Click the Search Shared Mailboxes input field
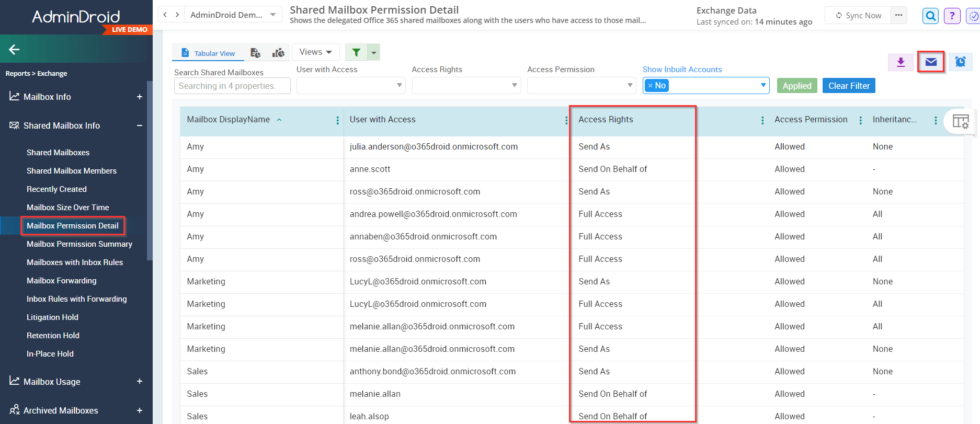The width and height of the screenshot is (980, 424). tap(232, 86)
